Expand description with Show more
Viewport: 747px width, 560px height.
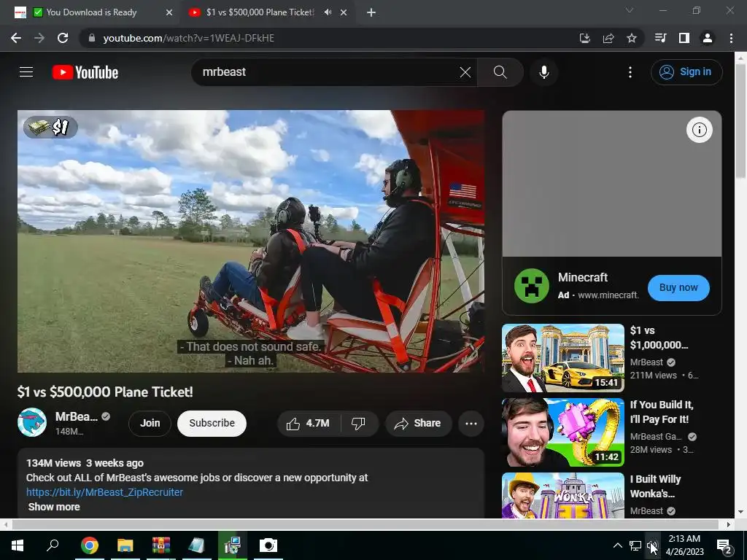tap(54, 507)
